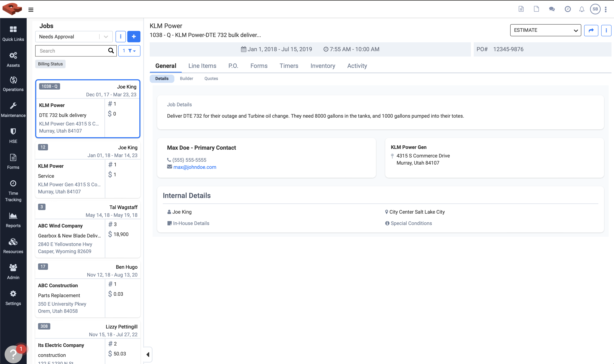The height and width of the screenshot is (364, 614).
Task: Collapse jobs list panel arrow
Action: [x=148, y=354]
